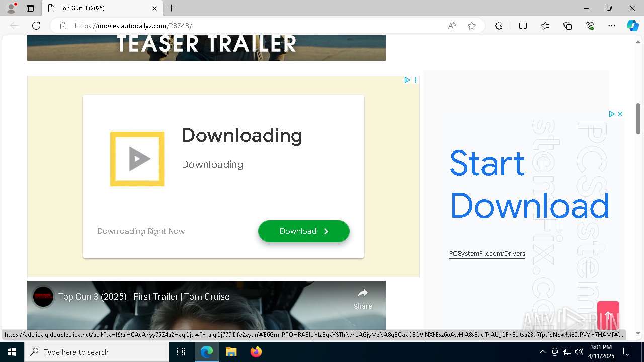Open the Edge profile icon

(11, 8)
